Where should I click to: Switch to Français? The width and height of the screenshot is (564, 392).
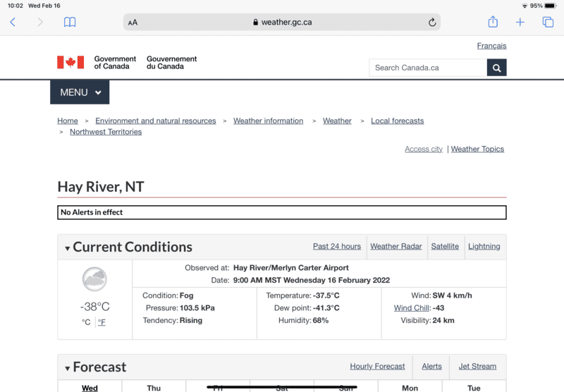(x=491, y=46)
